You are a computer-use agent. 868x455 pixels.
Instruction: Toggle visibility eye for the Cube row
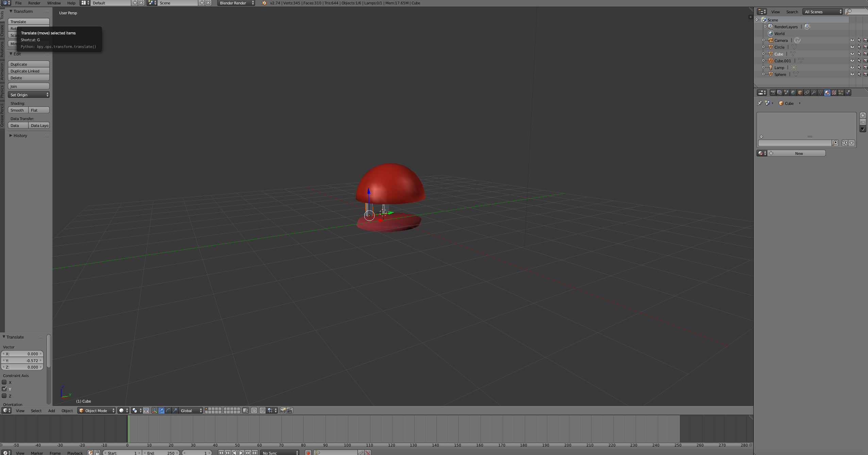[852, 54]
